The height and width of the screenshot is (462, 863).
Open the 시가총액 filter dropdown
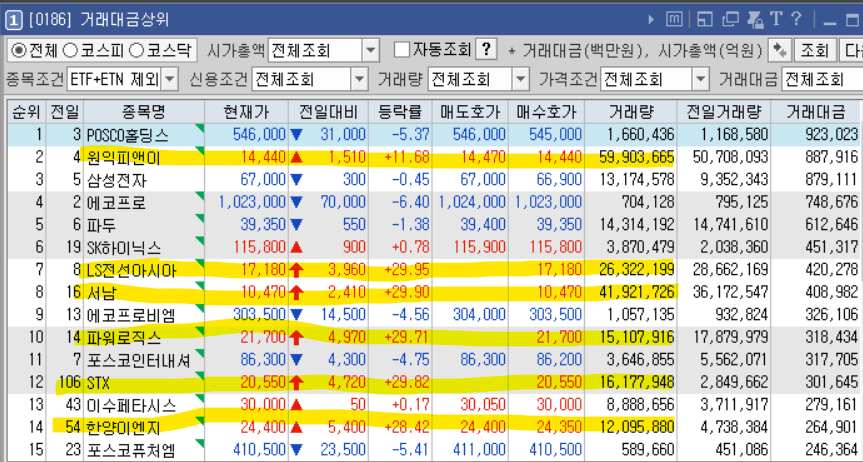point(371,51)
